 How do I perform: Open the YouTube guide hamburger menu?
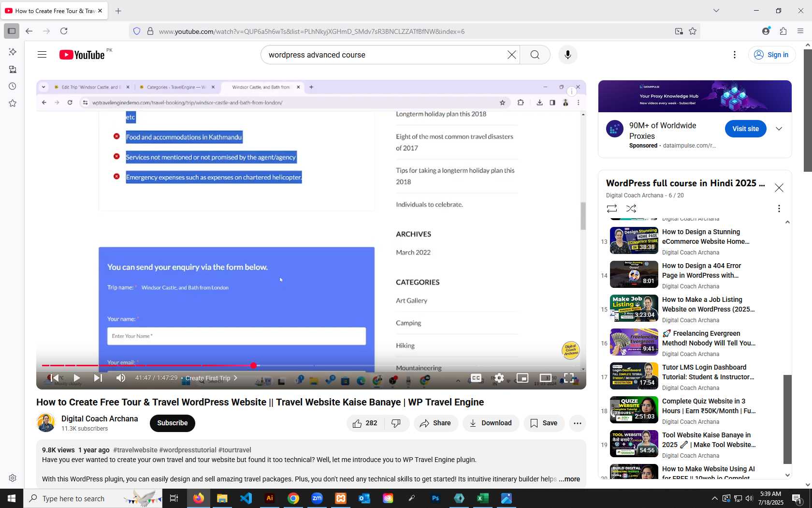point(42,55)
